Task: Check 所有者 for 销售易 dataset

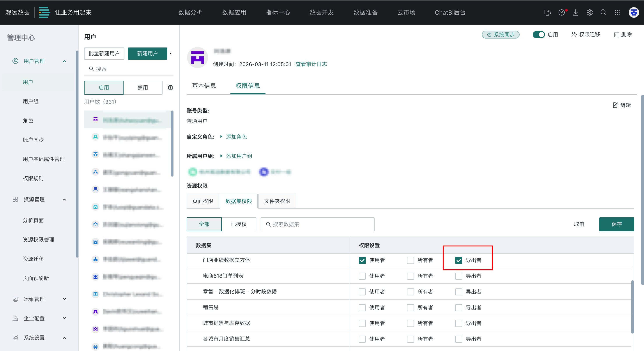Action: pyautogui.click(x=410, y=307)
